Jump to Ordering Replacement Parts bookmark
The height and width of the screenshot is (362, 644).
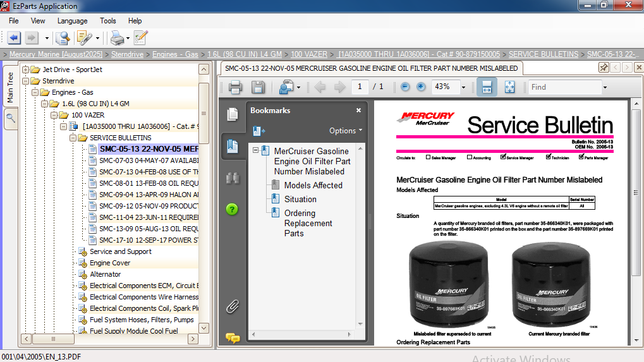click(308, 223)
